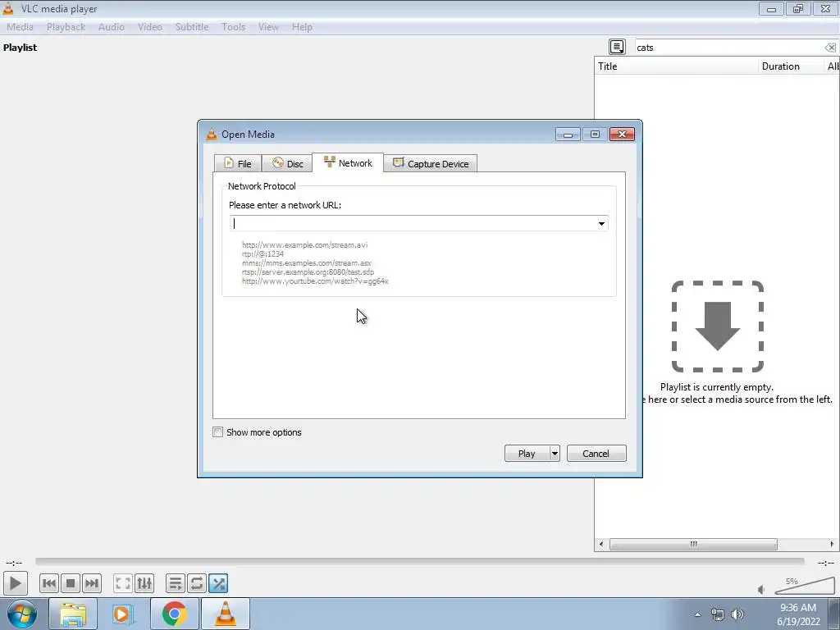Focus the network URL input field
The width and height of the screenshot is (840, 630).
(x=413, y=223)
